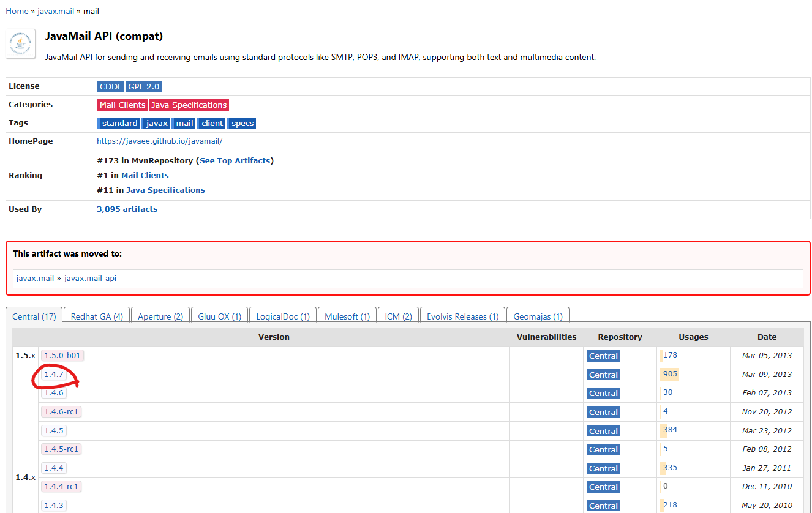Open version 1.4.5-rc1

pos(61,449)
